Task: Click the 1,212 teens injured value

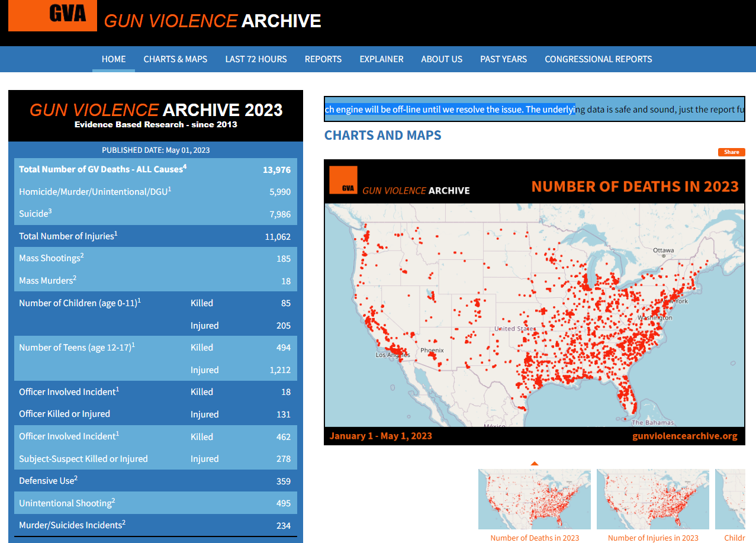Action: tap(280, 370)
